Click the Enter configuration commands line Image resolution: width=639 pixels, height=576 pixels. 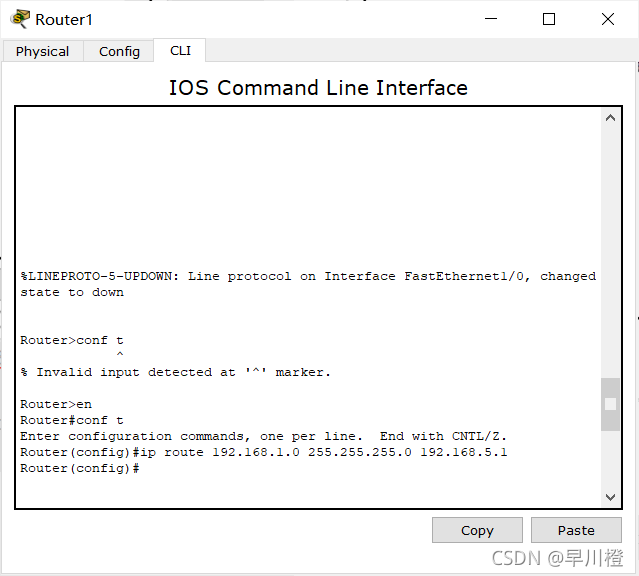(264, 437)
